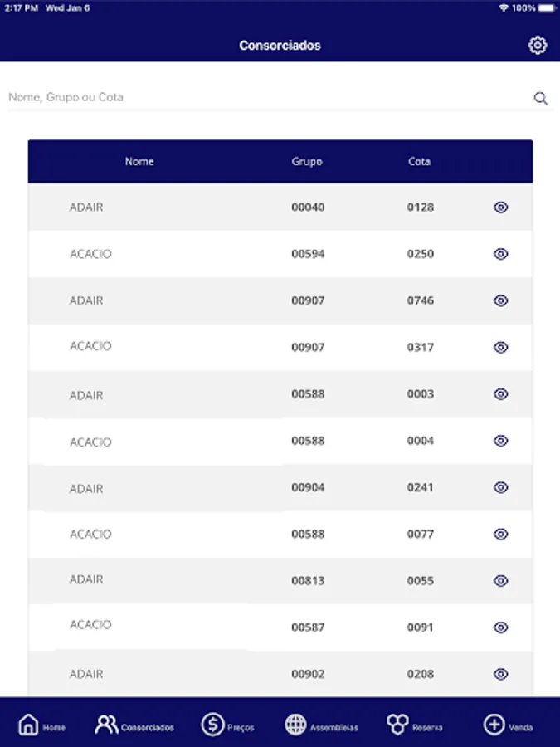Show details for cota 0003

coord(500,394)
